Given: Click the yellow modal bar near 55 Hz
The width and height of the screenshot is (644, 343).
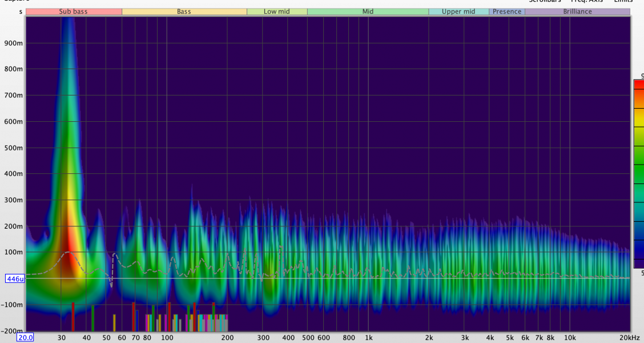Looking at the screenshot, I should [x=114, y=323].
